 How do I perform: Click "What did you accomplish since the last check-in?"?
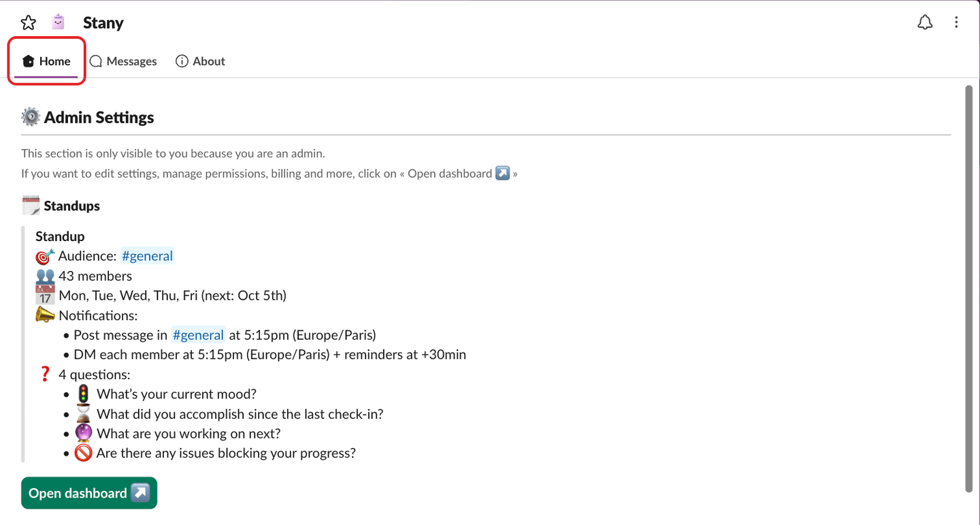point(240,414)
